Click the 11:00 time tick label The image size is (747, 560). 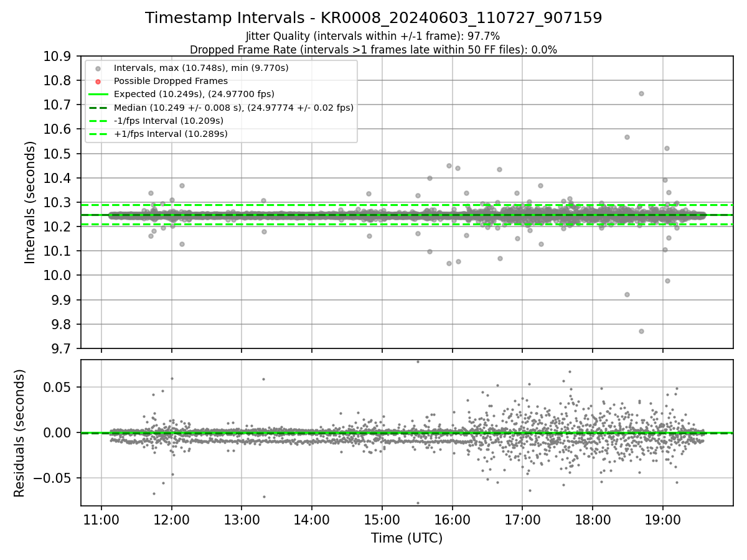click(101, 520)
